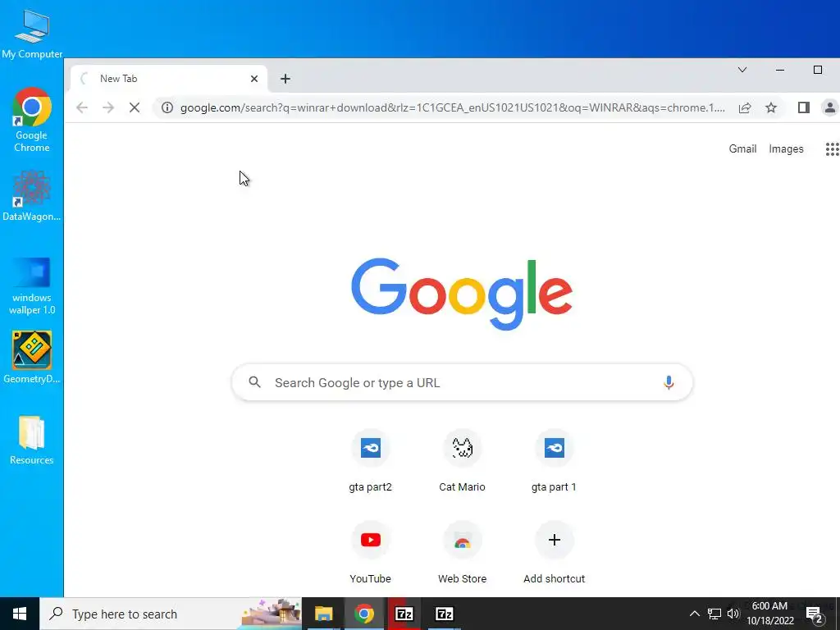Open the gta part2 shortcut
The height and width of the screenshot is (630, 840).
pyautogui.click(x=370, y=461)
